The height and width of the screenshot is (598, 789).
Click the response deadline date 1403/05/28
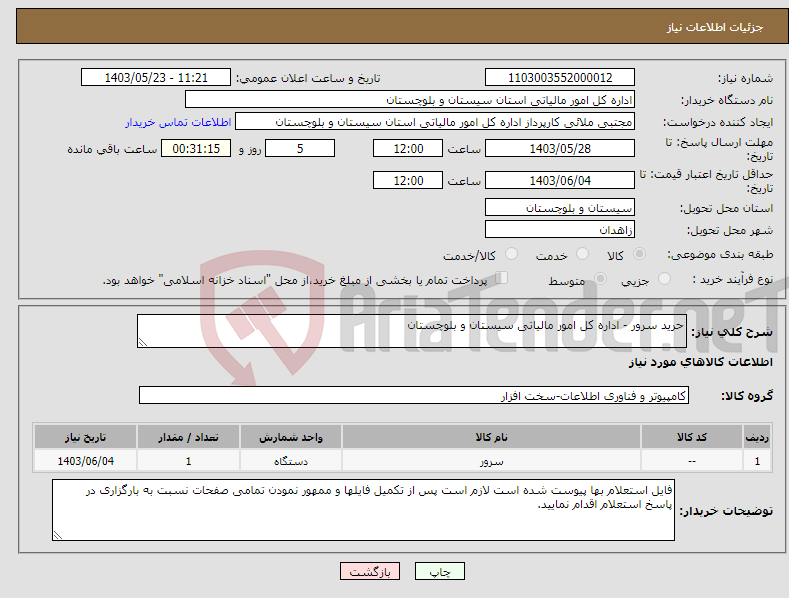tap(560, 148)
